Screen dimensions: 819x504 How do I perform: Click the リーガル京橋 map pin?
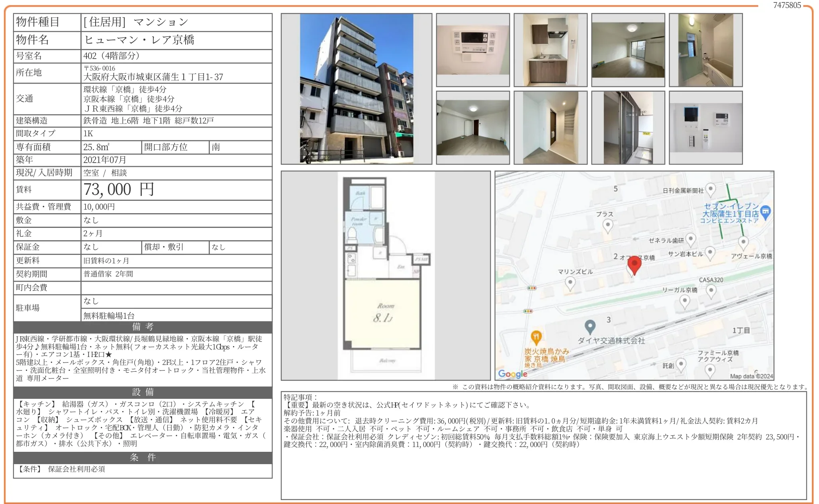684,301
